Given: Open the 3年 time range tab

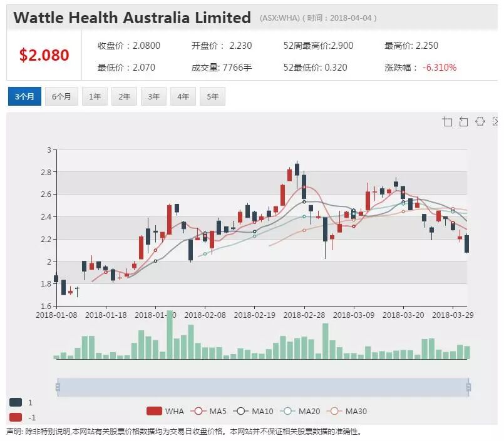Looking at the screenshot, I should click(x=153, y=96).
